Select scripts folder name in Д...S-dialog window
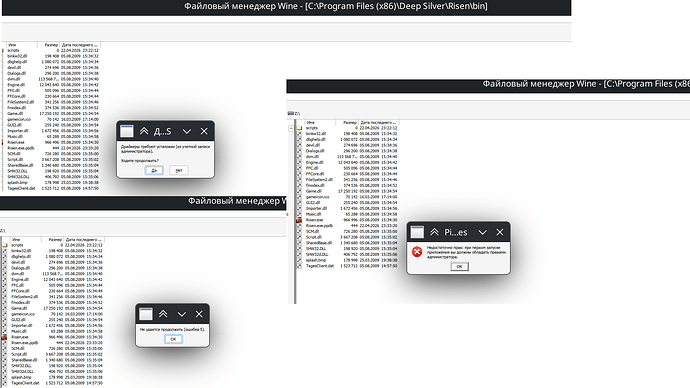The image size is (690, 388). [x=13, y=51]
